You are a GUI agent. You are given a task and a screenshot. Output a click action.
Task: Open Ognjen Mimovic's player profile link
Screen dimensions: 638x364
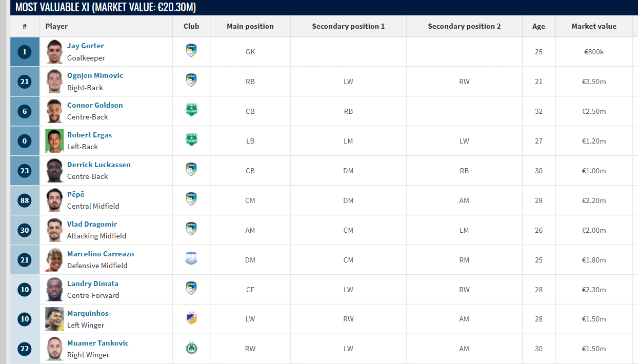(95, 75)
